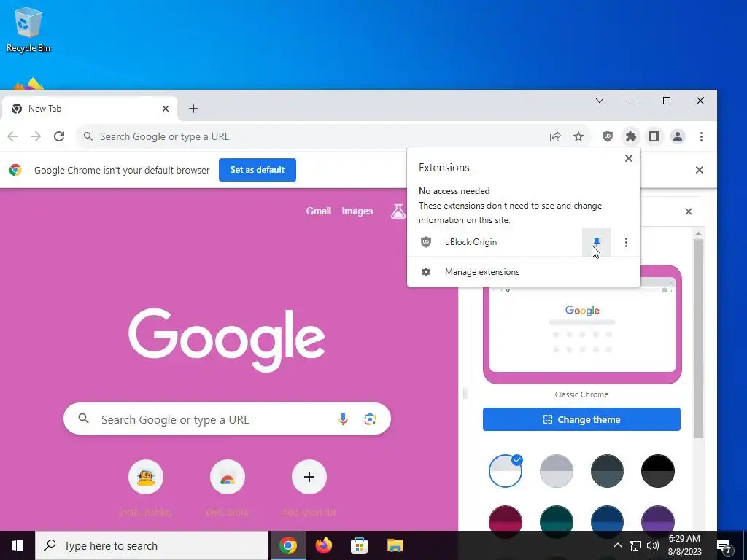Viewport: 747px width, 560px height.
Task: Click the Recycle Bin desktop icon
Action: [28, 30]
